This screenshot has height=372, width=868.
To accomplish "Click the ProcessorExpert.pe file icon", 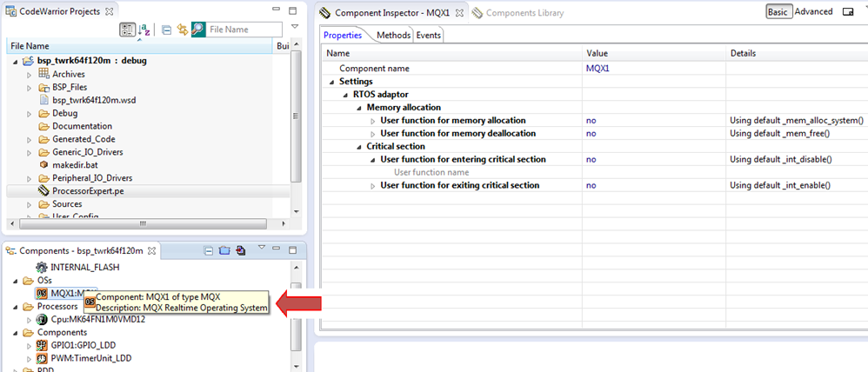I will [x=44, y=191].
